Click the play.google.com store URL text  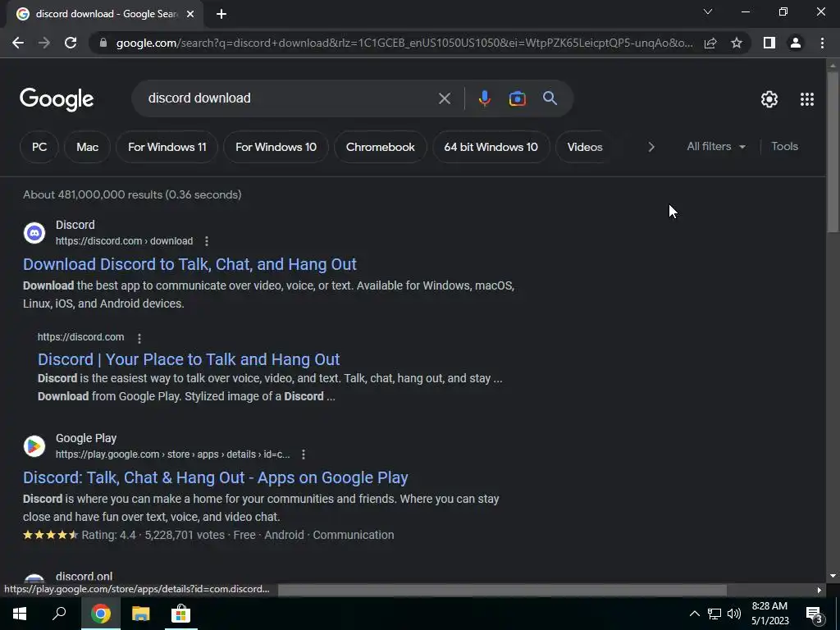pos(172,454)
